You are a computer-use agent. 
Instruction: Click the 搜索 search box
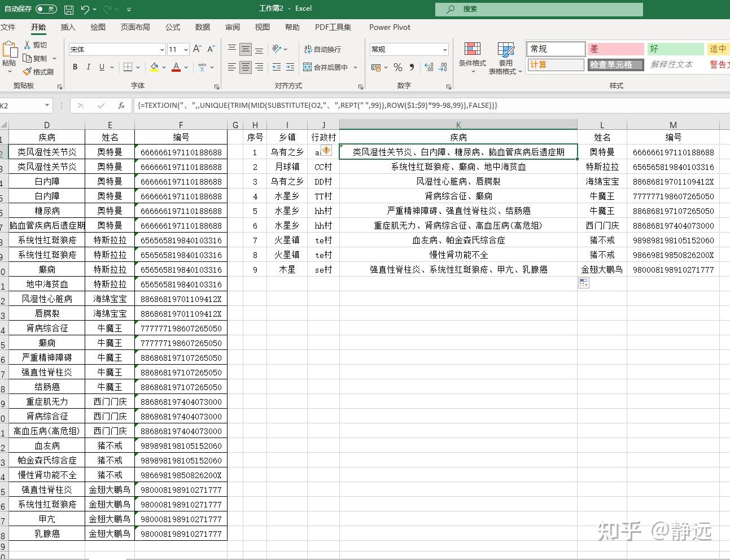539,9
